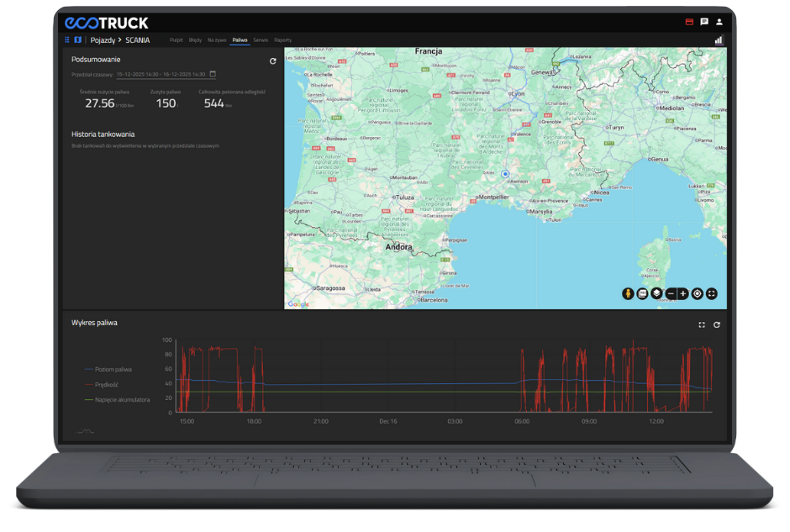Zoom in the map with plus button
Image resolution: width=790 pixels, height=532 pixels.
point(683,293)
